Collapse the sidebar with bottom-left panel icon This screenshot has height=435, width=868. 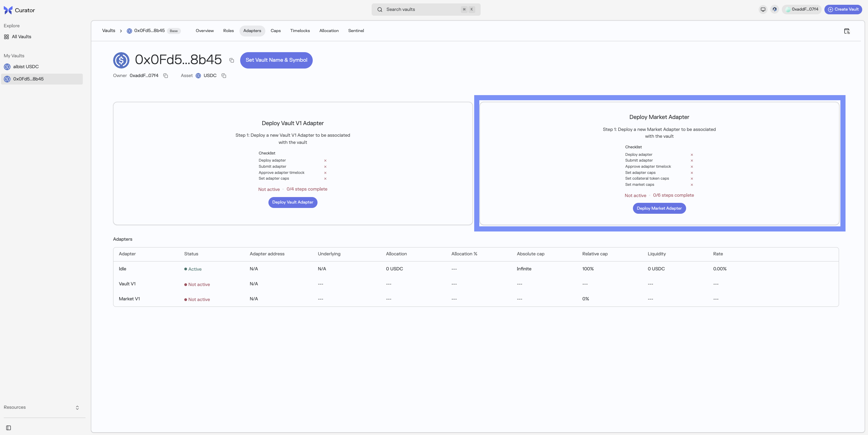pyautogui.click(x=9, y=428)
